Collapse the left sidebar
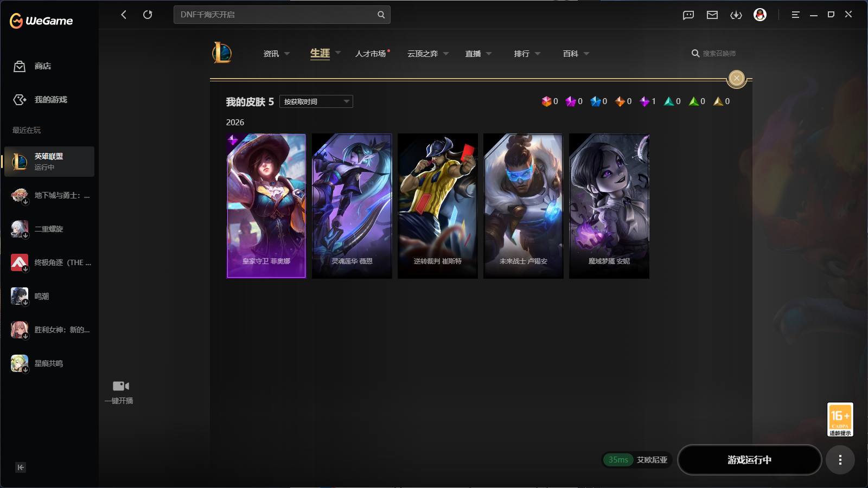The height and width of the screenshot is (488, 868). [21, 467]
